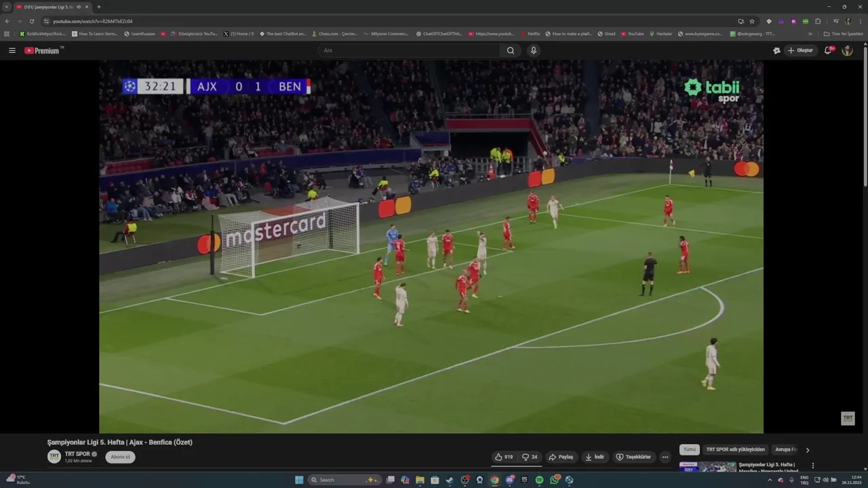Show hidden system tray icons chevron
Viewport: 868px width, 488px height.
(769, 480)
